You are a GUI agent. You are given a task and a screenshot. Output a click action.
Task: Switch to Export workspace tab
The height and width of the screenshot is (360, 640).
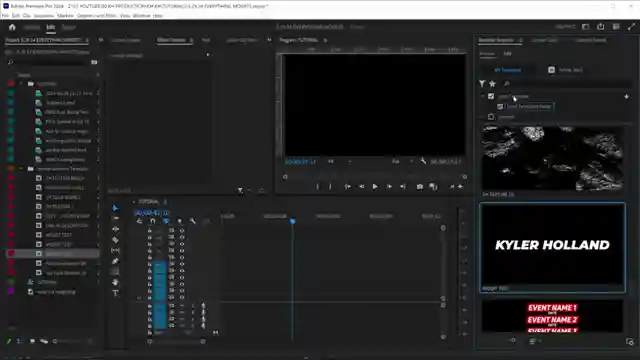pyautogui.click(x=69, y=27)
